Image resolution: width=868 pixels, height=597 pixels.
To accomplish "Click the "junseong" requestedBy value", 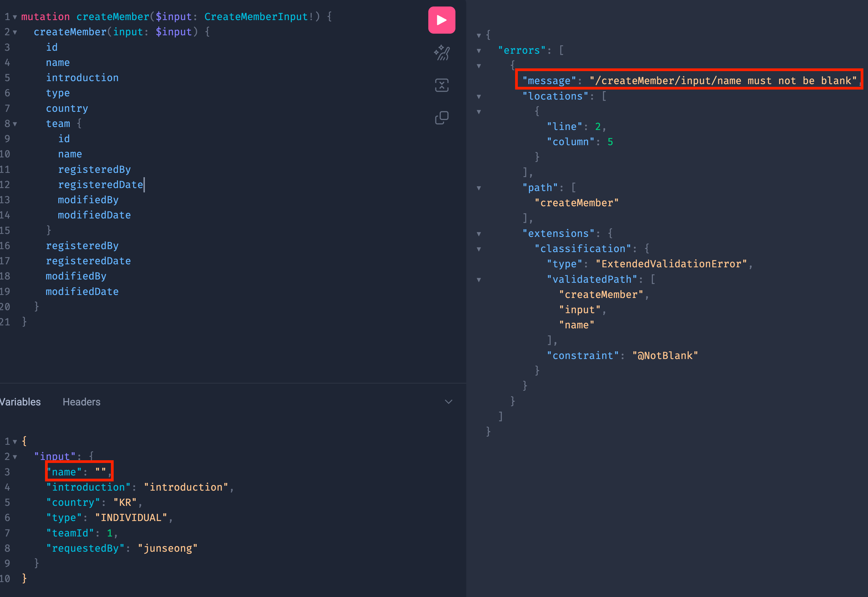I will point(167,548).
